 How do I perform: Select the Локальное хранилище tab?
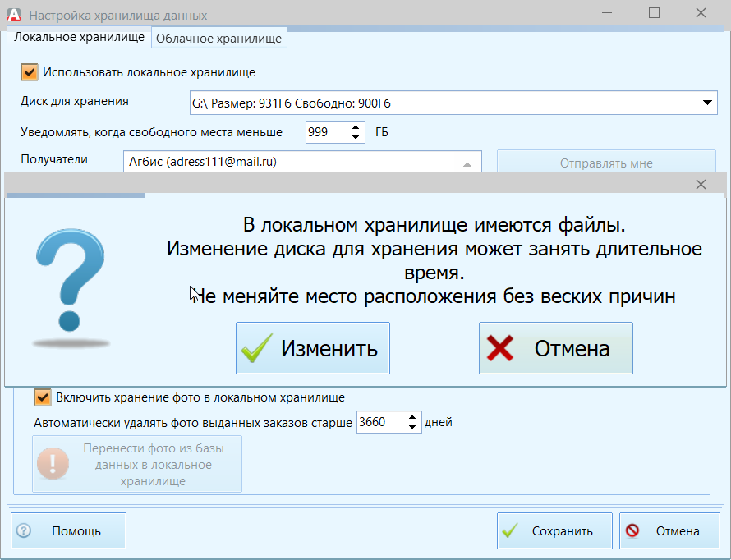click(79, 37)
